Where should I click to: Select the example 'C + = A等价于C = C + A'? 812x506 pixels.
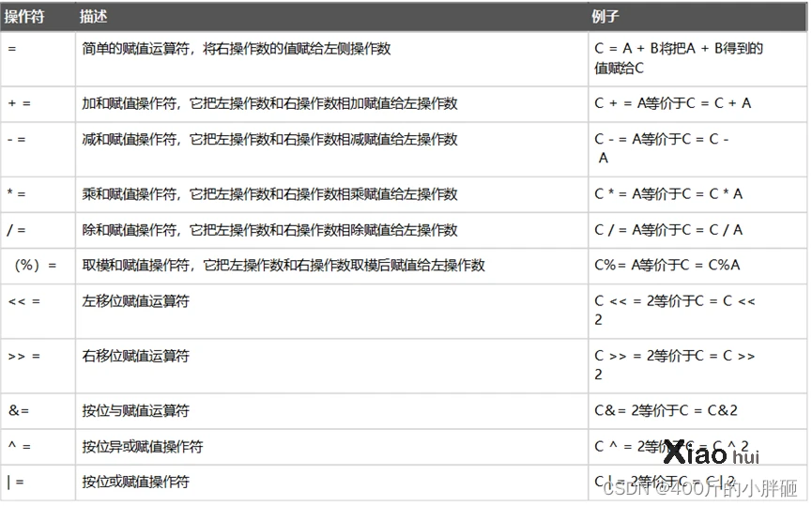pyautogui.click(x=672, y=103)
